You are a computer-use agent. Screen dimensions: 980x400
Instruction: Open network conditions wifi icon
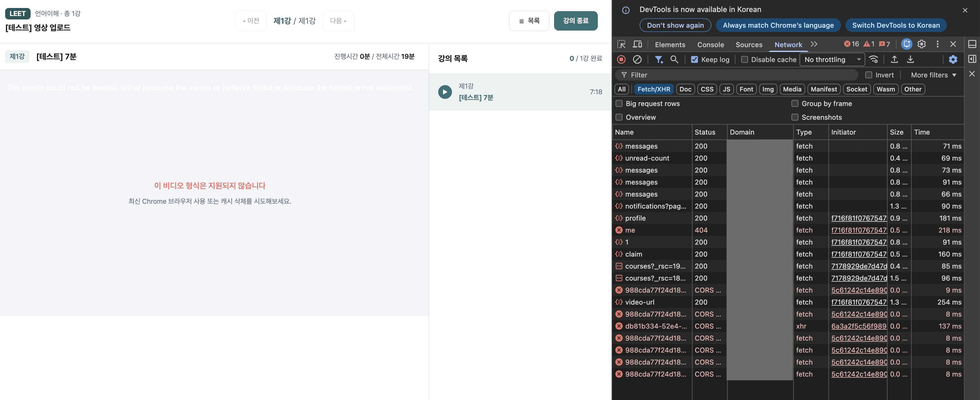click(874, 59)
